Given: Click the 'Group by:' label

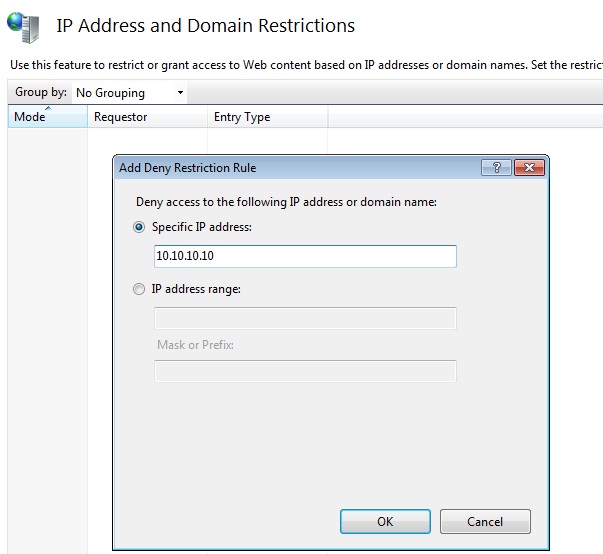Looking at the screenshot, I should pyautogui.click(x=41, y=92).
